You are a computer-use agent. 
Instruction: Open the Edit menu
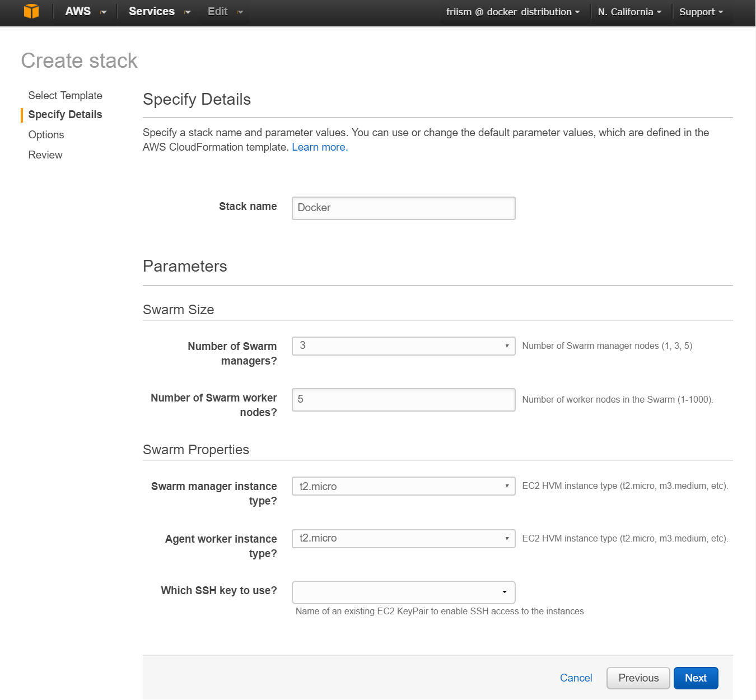(x=225, y=11)
